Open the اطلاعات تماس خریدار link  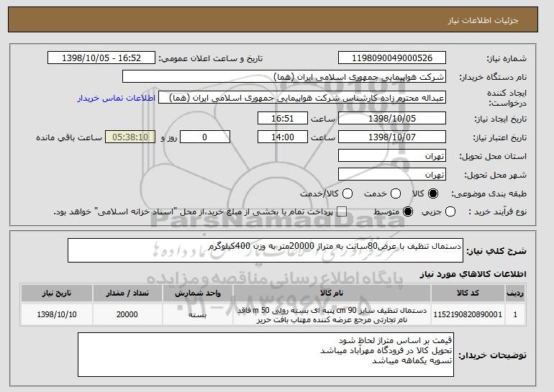[x=117, y=98]
